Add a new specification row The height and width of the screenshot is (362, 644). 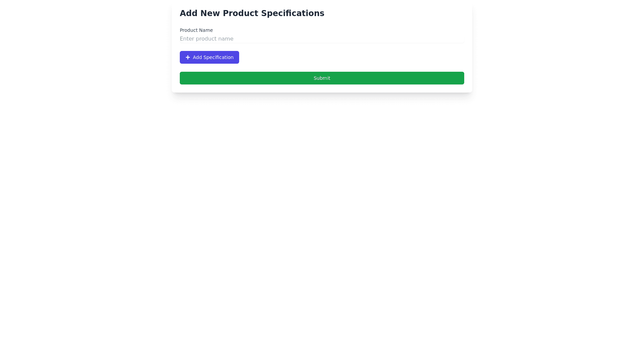pyautogui.click(x=209, y=57)
